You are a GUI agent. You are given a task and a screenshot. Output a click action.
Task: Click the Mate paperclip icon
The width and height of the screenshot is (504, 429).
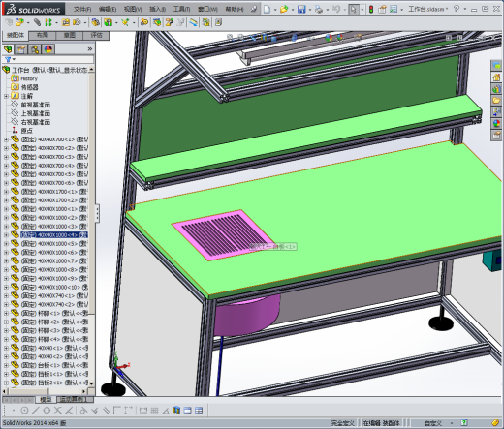pyautogui.click(x=38, y=22)
